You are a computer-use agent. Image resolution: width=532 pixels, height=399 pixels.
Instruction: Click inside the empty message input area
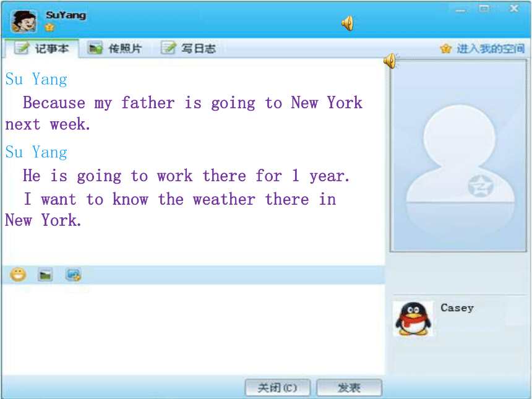194,329
